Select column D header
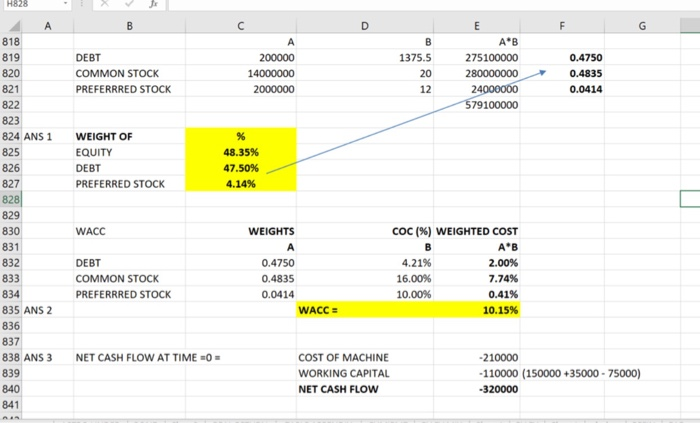Image resolution: width=700 pixels, height=423 pixels. click(x=365, y=26)
